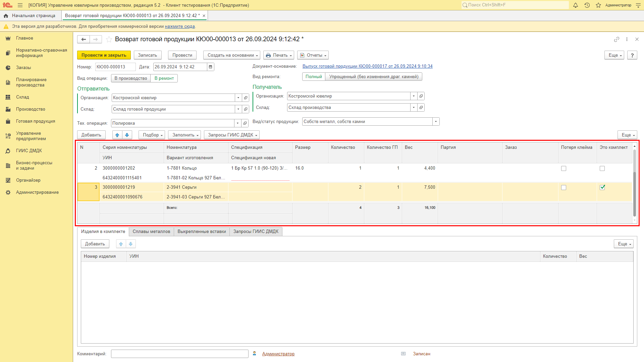Select В ремонт operation type
The image size is (644, 362).
[164, 78]
